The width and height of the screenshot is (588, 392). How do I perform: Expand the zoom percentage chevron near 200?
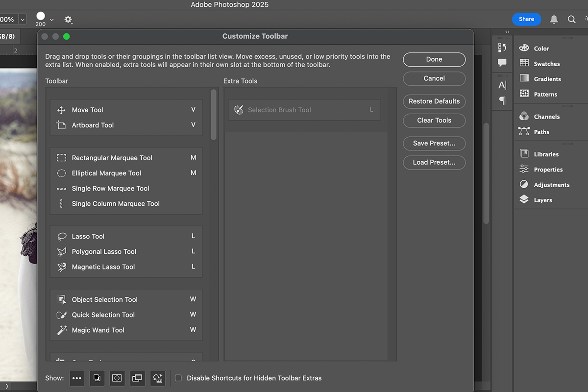[51, 19]
